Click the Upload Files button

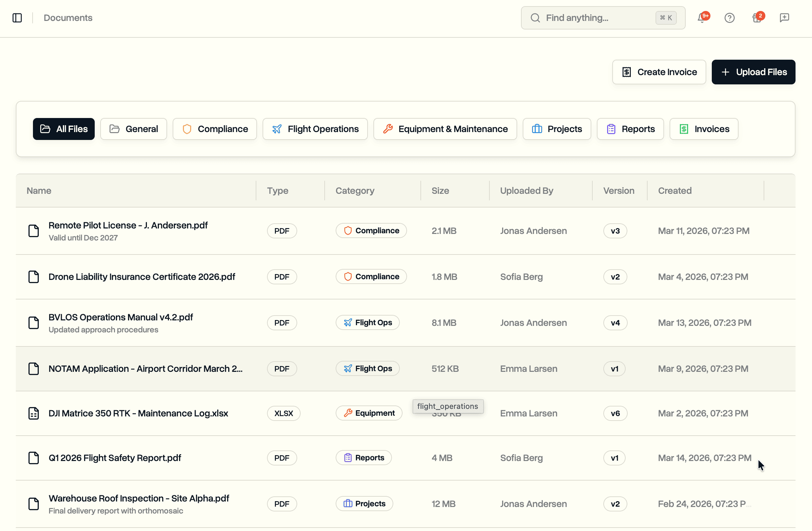753,72
